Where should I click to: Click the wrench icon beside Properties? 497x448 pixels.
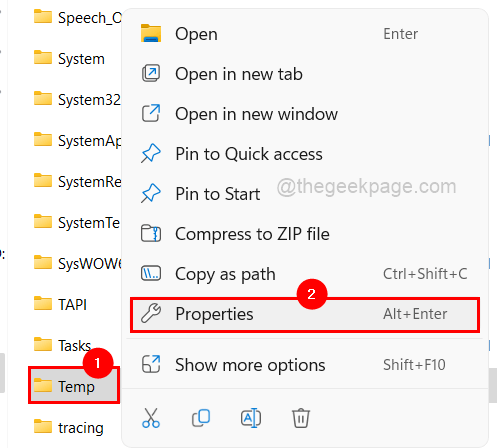(x=151, y=314)
